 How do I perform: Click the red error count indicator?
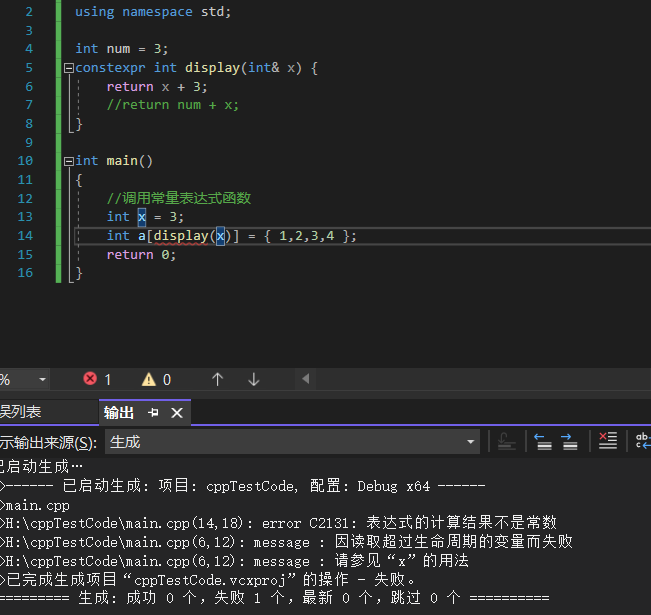(97, 380)
